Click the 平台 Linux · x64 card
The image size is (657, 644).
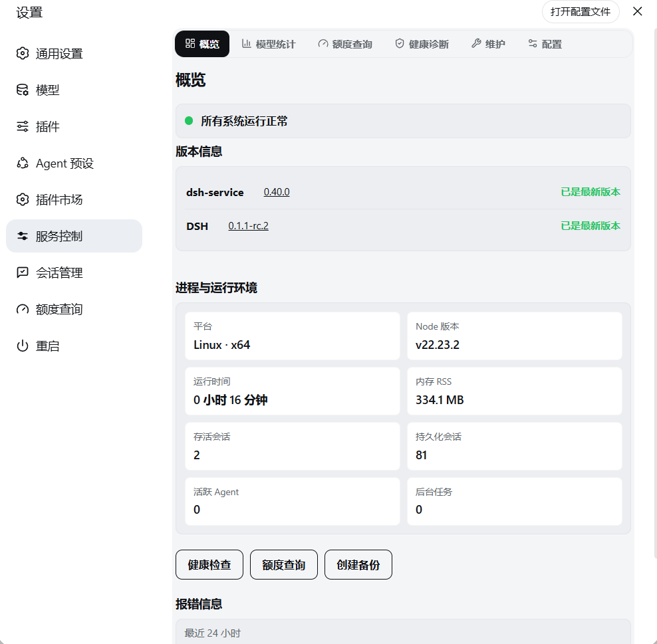pos(293,336)
